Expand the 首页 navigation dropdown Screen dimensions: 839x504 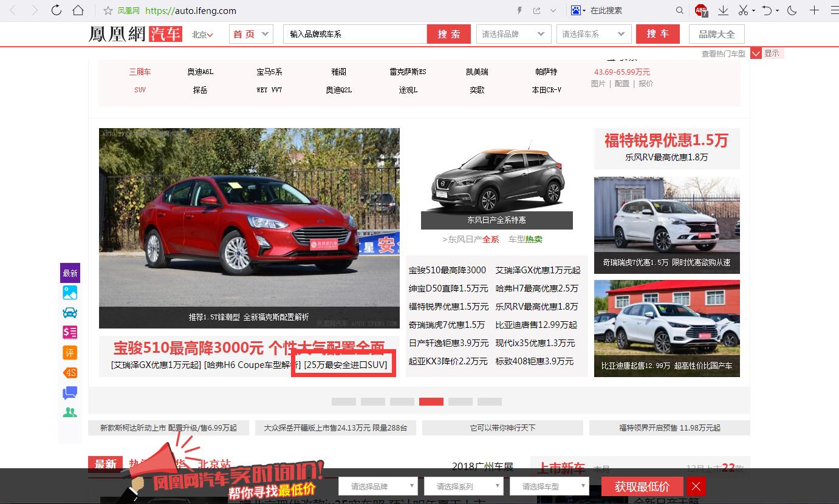click(251, 34)
